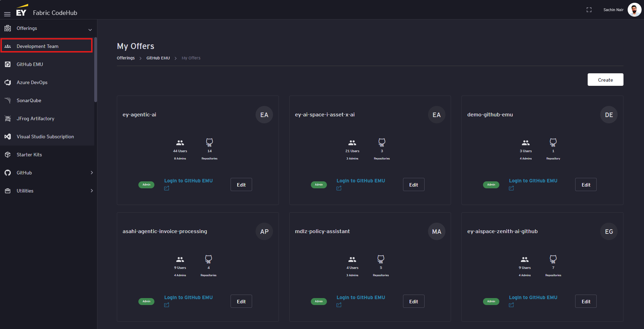Collapse the Offerings sidebar section

90,30
